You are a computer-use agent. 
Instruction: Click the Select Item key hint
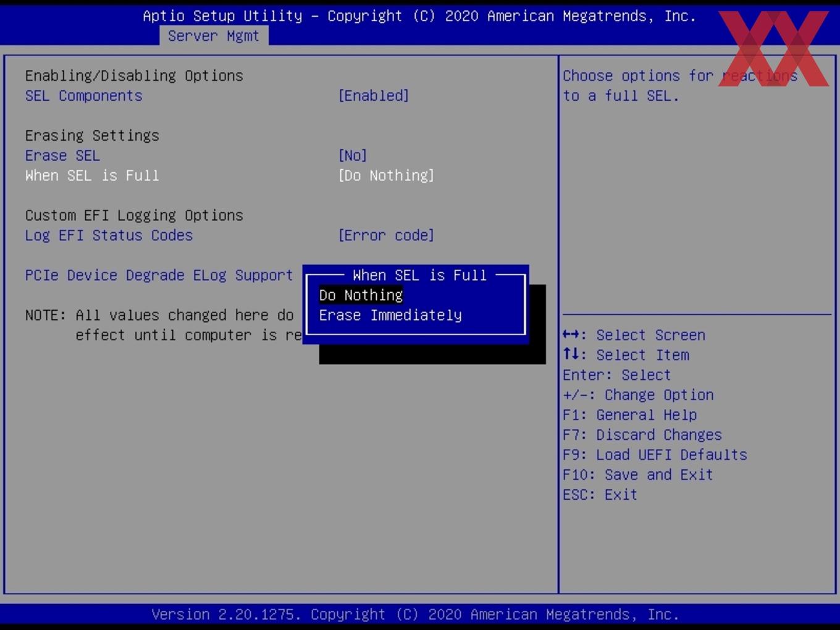[626, 355]
